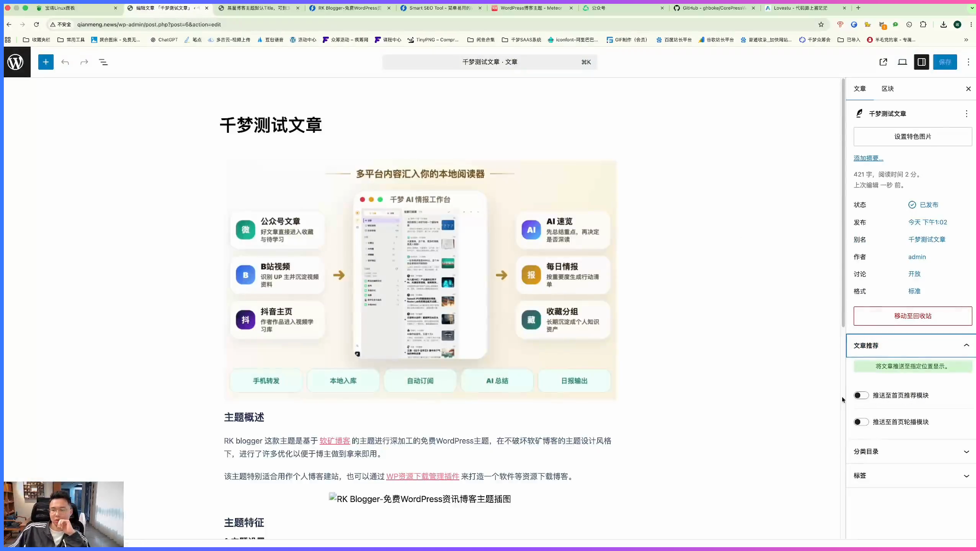
Task: Toggle 推送至首页推荐模块 switch
Action: coord(861,395)
